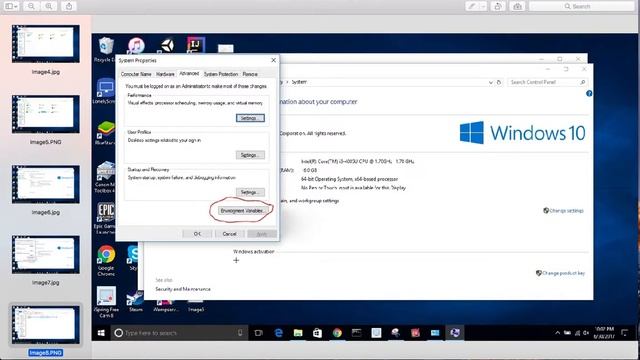The image size is (640, 360).
Task: Launch Microsoft Edge from the taskbar
Action: [x=278, y=333]
